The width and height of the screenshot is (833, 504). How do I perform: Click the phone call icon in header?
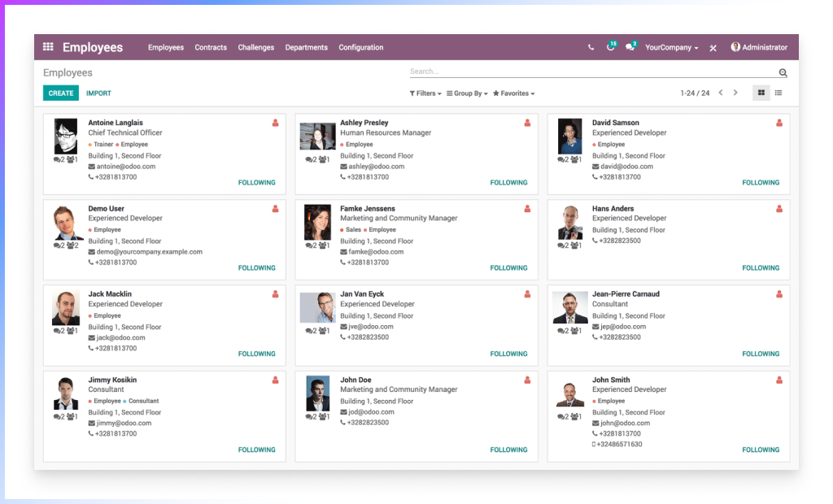click(x=591, y=48)
